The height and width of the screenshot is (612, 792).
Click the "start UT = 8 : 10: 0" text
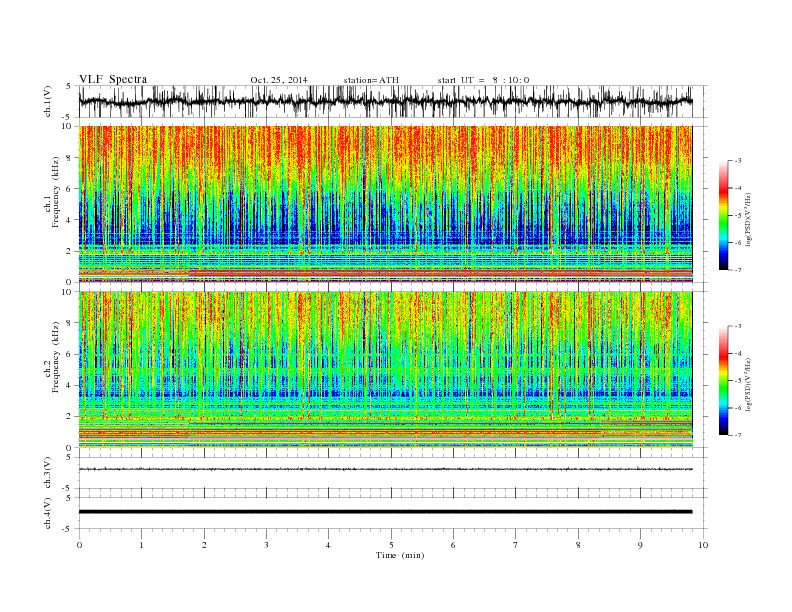[483, 80]
